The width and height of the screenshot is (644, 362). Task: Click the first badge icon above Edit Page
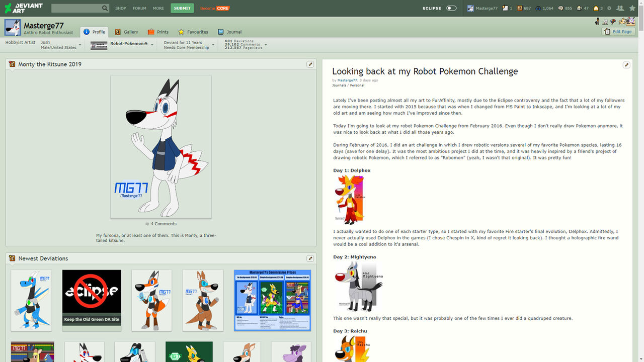(x=597, y=22)
